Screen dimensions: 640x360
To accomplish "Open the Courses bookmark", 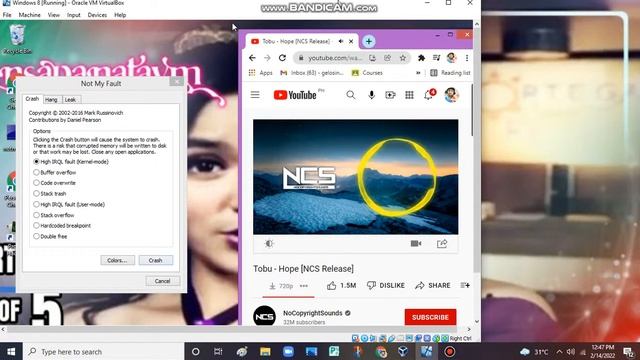I will point(367,73).
